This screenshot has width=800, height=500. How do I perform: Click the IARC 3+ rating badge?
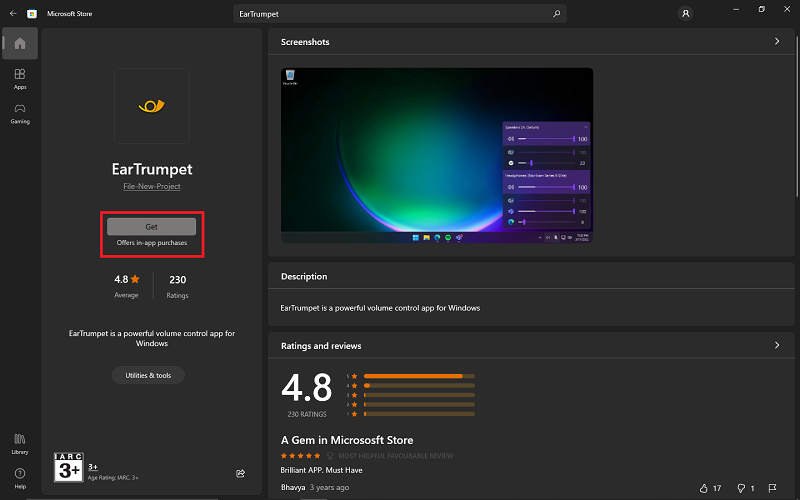click(69, 467)
